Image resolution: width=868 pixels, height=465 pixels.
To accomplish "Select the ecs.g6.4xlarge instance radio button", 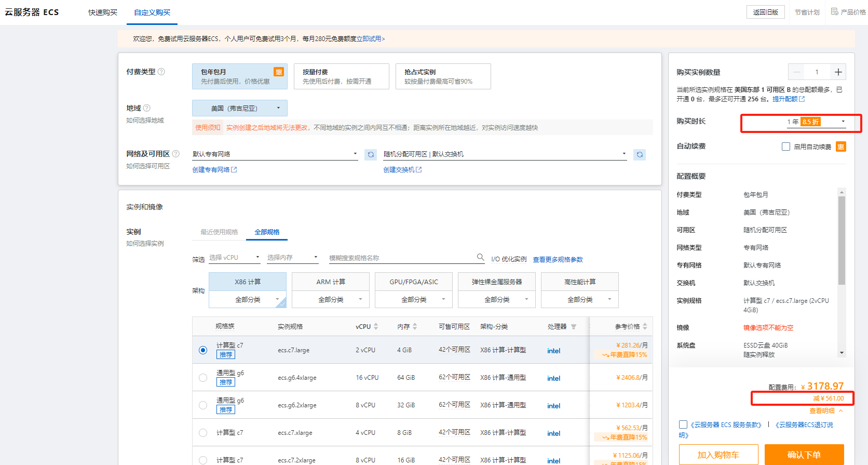I will point(203,378).
